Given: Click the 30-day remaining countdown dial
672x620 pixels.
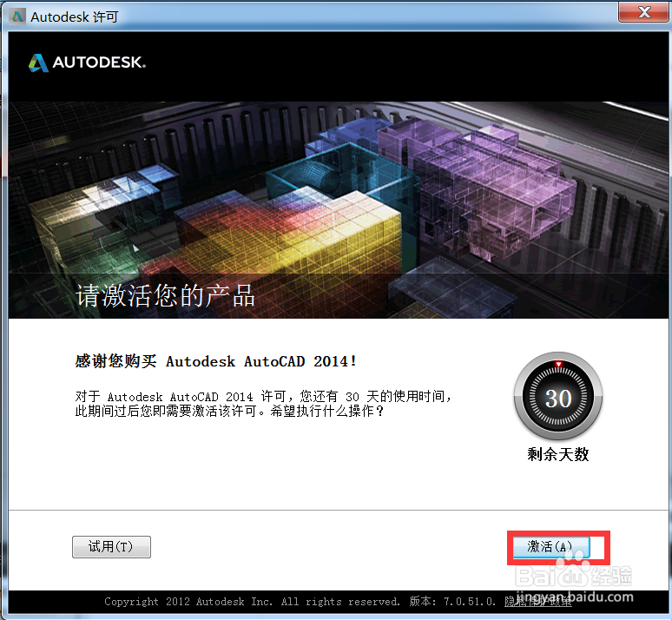Looking at the screenshot, I should [558, 396].
